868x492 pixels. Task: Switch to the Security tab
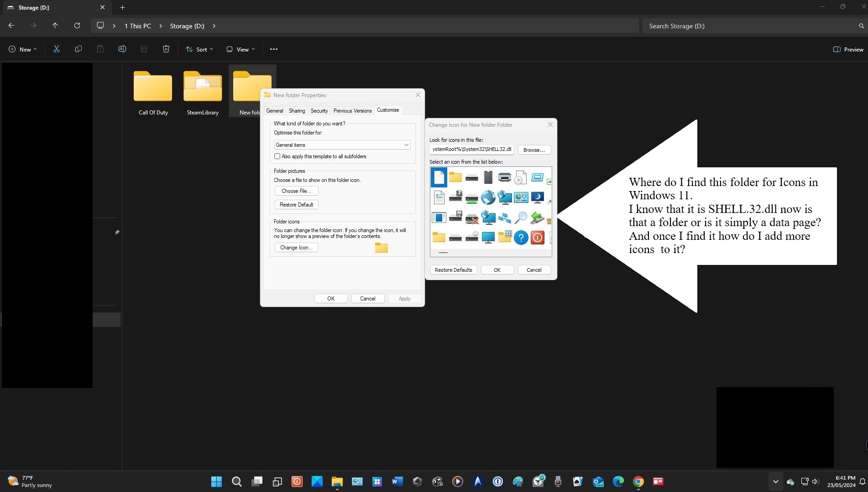pyautogui.click(x=319, y=110)
